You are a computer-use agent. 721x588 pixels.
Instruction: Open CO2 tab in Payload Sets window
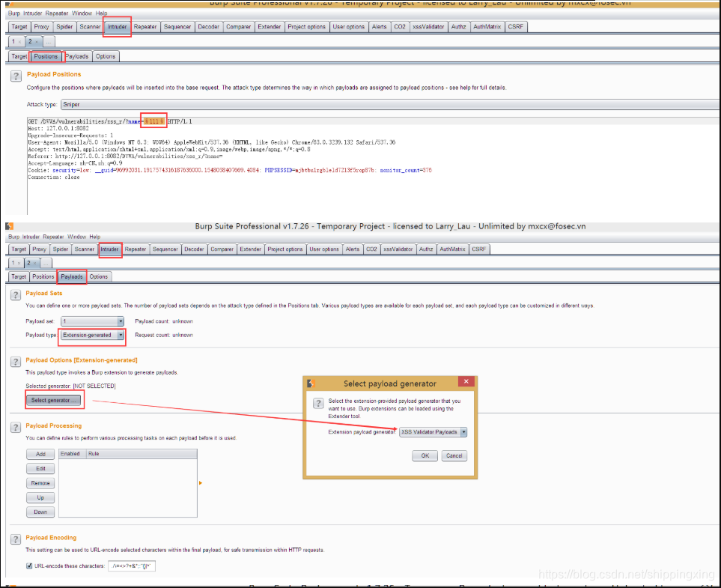point(371,249)
